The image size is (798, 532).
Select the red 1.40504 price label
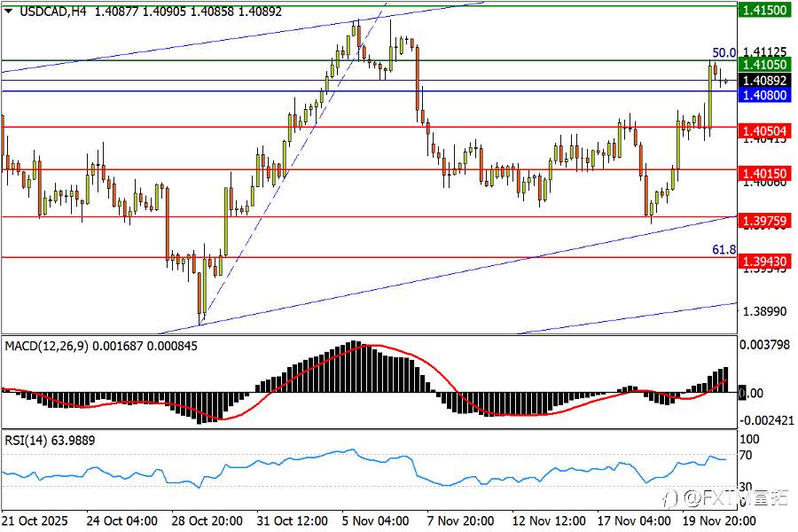[x=764, y=131]
